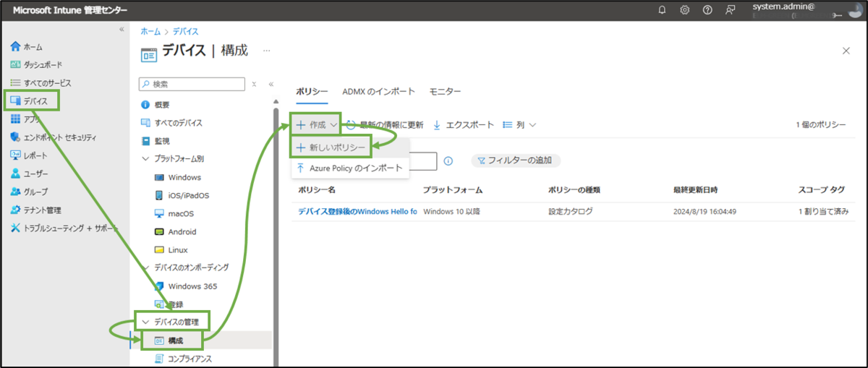Sort by プラットフォーム column header
The height and width of the screenshot is (368, 868).
tap(453, 190)
